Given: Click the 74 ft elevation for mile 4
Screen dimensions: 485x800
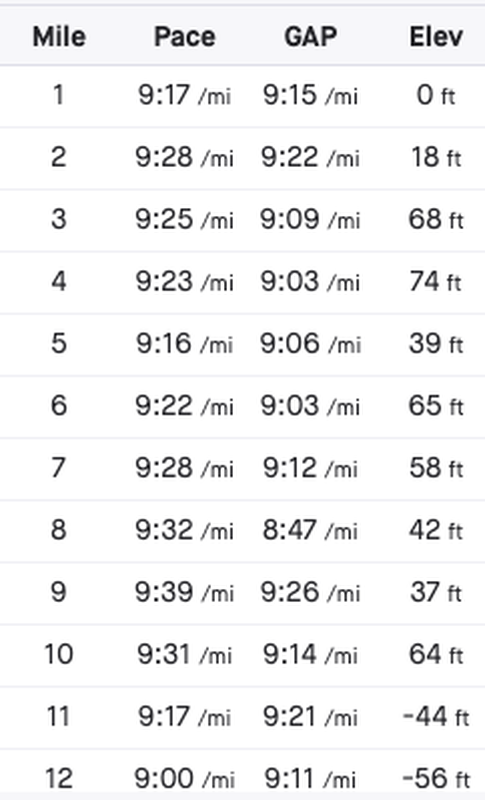Looking at the screenshot, I should tap(437, 282).
